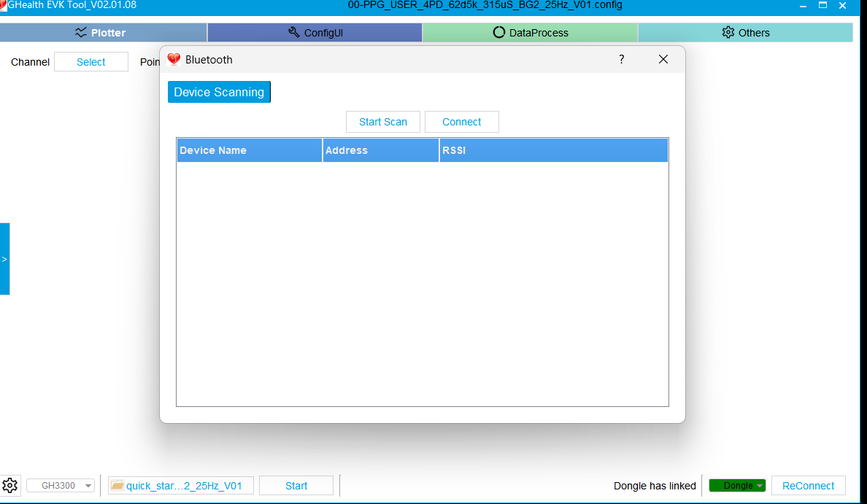Click the Connect button
867x504 pixels.
[461, 122]
